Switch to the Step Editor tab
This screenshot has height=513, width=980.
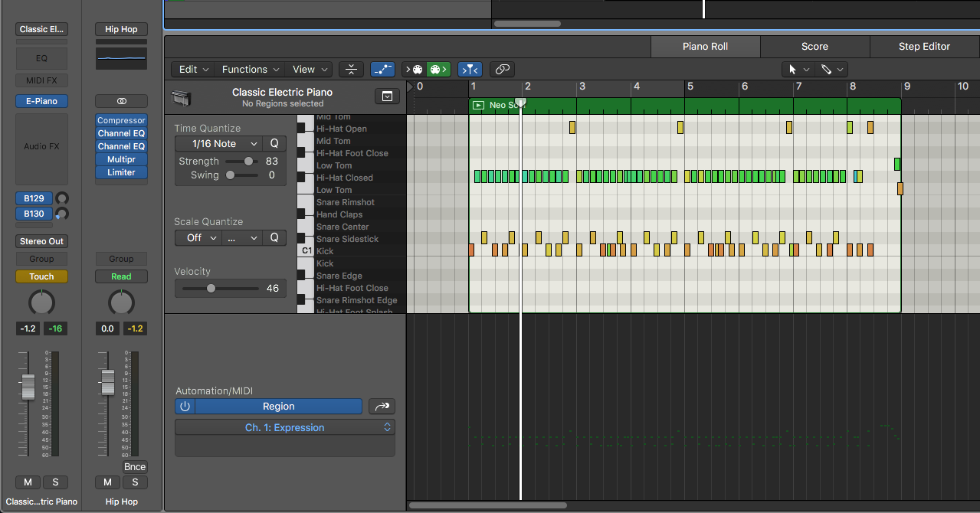pos(924,47)
